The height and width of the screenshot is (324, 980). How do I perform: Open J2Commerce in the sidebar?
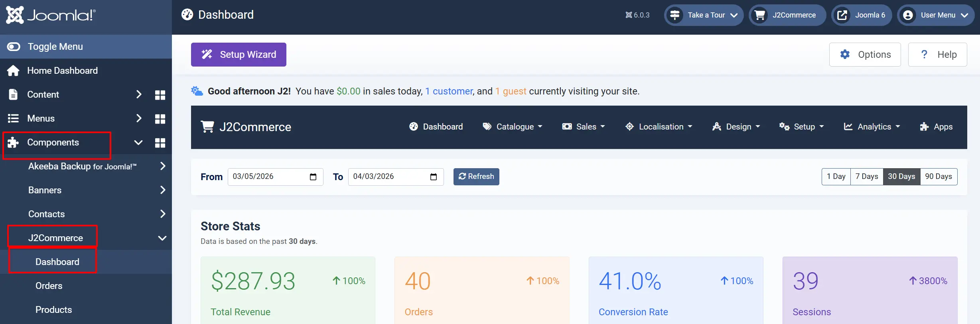point(55,238)
